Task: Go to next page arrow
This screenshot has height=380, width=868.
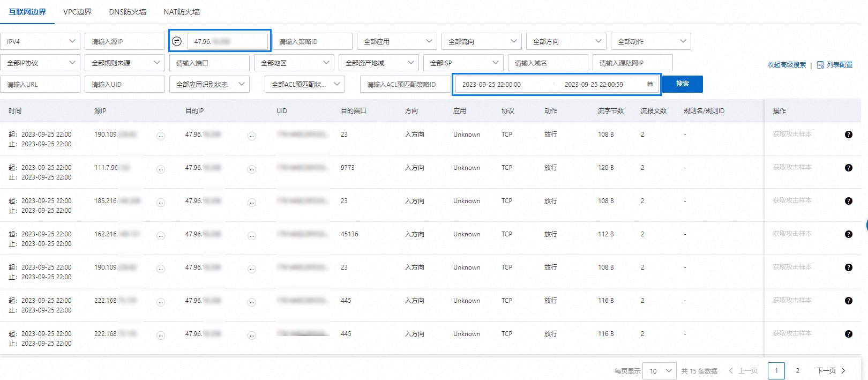Action: click(x=843, y=371)
